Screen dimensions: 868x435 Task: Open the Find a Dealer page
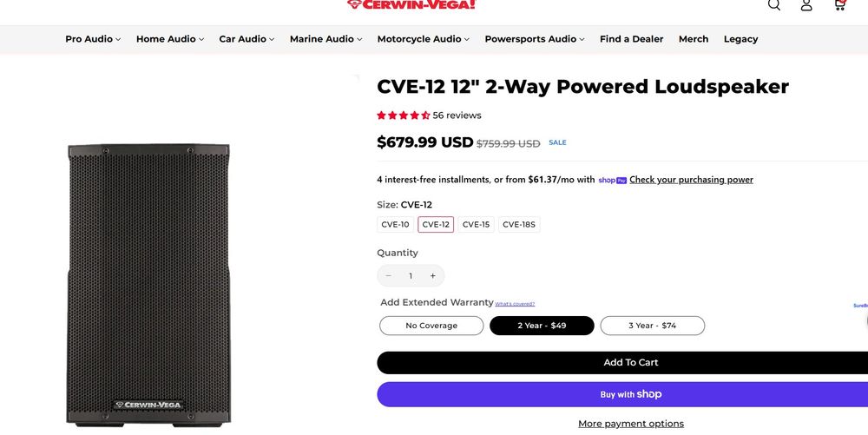[x=631, y=39]
